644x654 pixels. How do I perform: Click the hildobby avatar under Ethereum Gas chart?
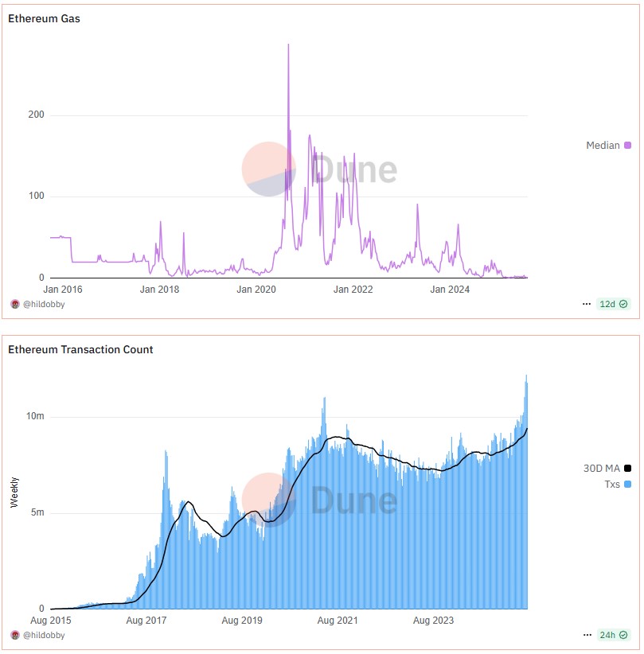pyautogui.click(x=15, y=304)
